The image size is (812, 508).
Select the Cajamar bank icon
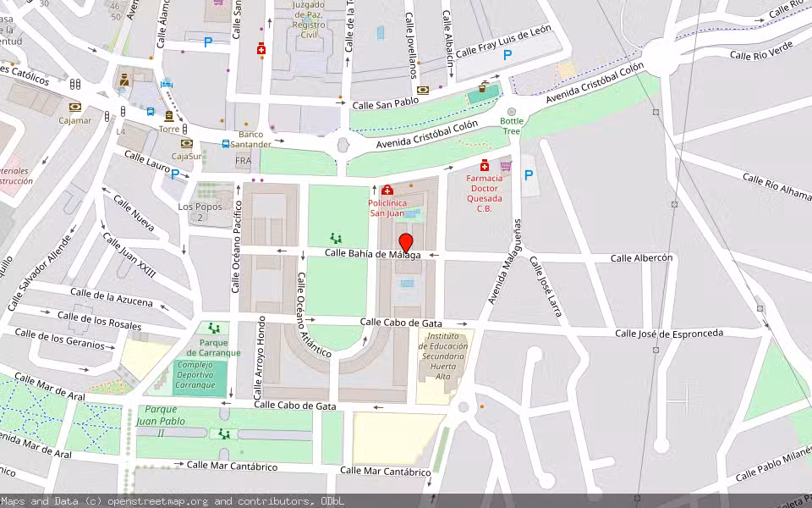[x=75, y=108]
